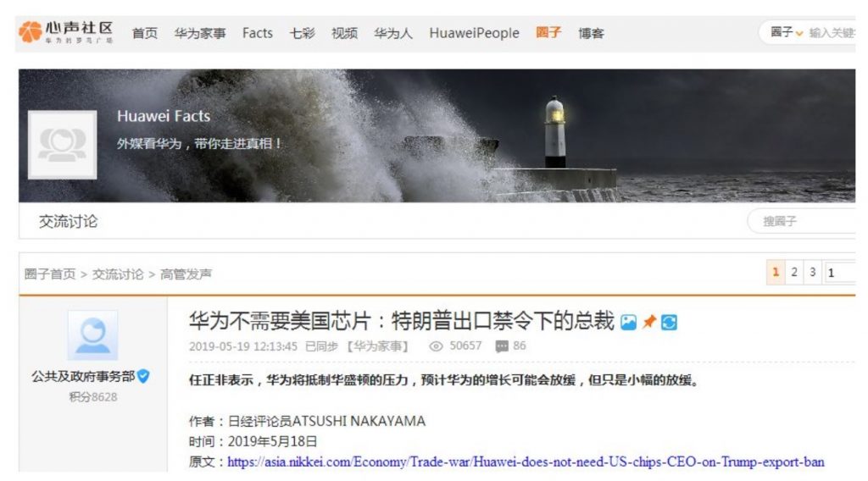Open the HuaweiPeople navigation item
868x481 pixels.
point(474,33)
